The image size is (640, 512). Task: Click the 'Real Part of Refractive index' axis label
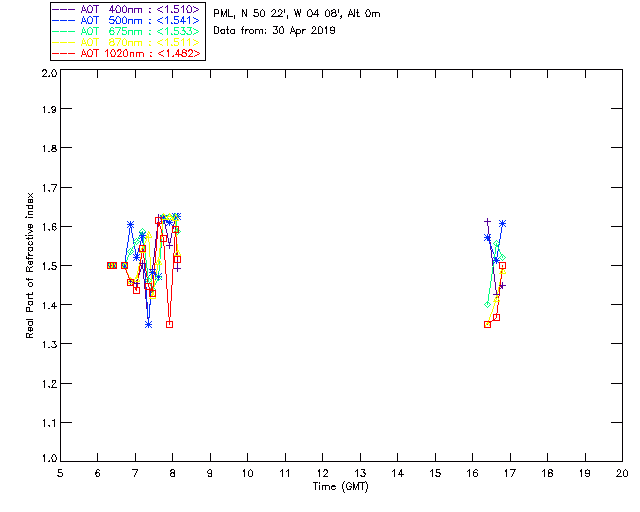click(30, 265)
